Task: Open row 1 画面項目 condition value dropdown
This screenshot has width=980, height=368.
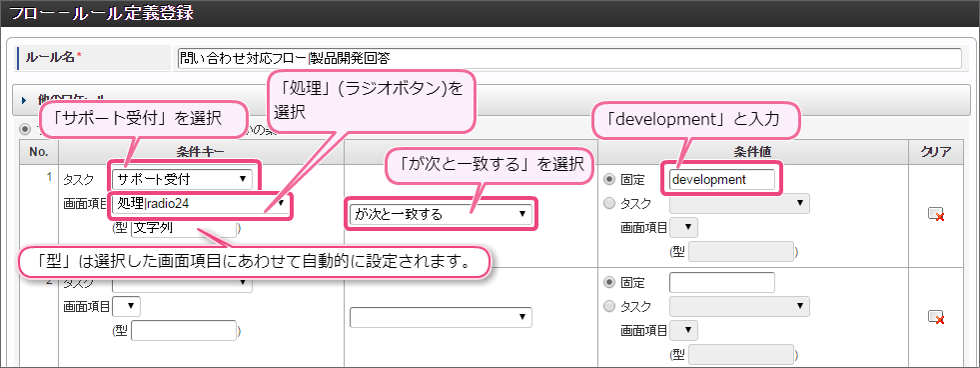Action: coord(683,228)
